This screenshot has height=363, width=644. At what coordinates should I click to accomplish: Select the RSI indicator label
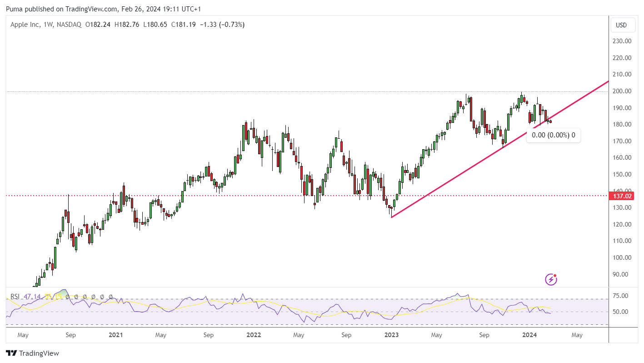pyautogui.click(x=15, y=297)
